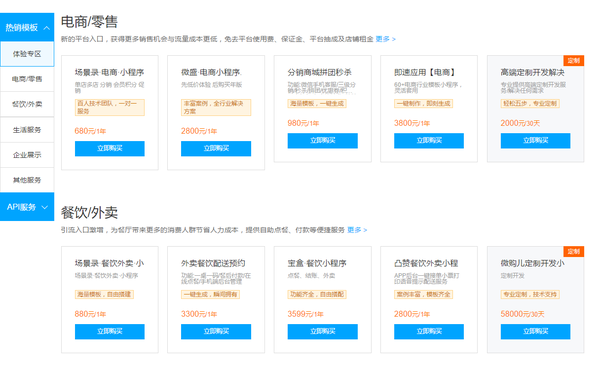Open the 外卖餐饮配送预约 title
The height and width of the screenshot is (368, 600).
(213, 263)
